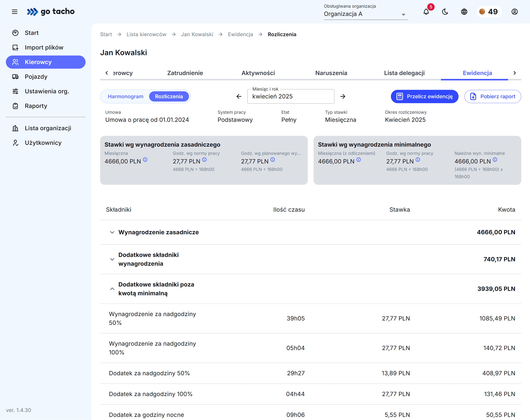Open Import plików in sidebar

click(x=46, y=47)
